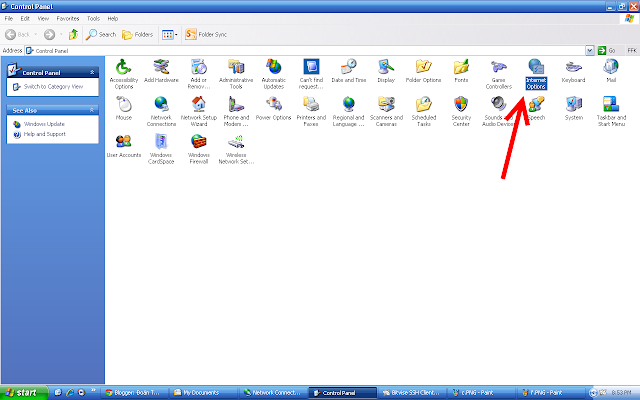The width and height of the screenshot is (640, 400).
Task: Click the Start button
Action: [x=24, y=393]
